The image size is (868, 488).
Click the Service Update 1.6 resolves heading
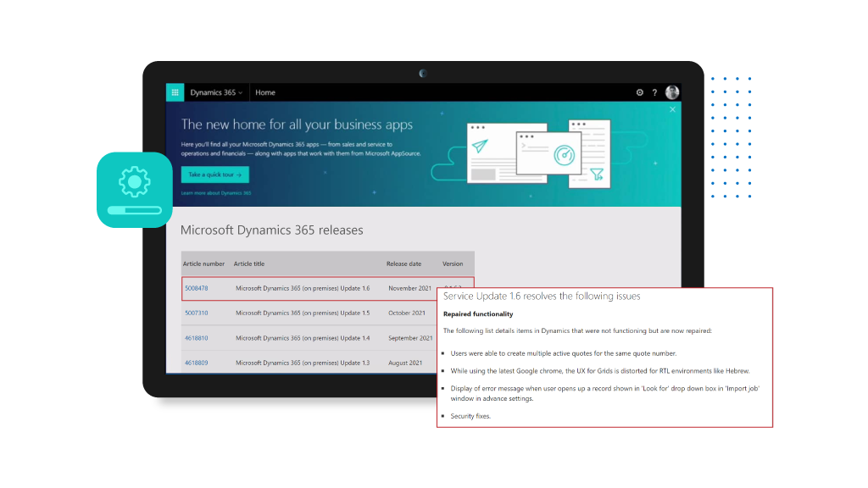542,297
